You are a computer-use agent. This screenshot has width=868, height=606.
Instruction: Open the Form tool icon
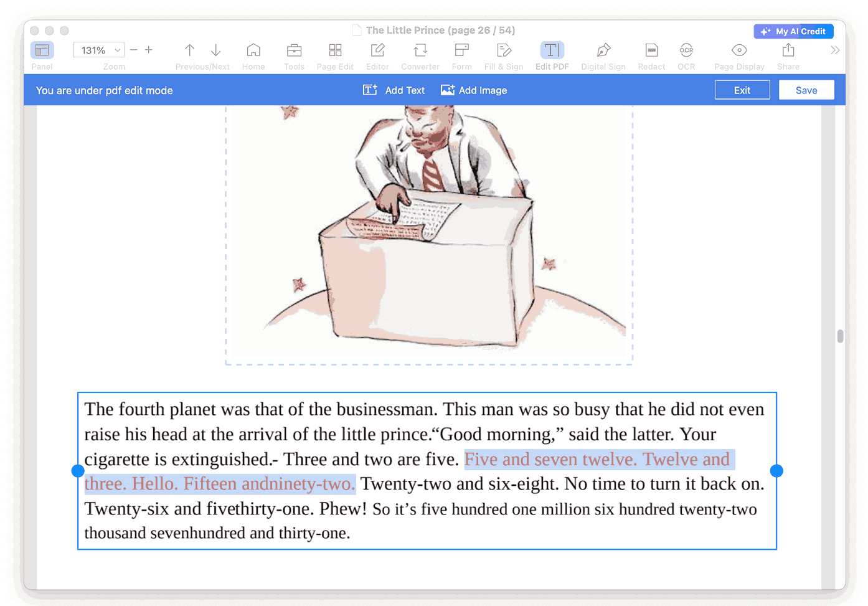pos(461,50)
